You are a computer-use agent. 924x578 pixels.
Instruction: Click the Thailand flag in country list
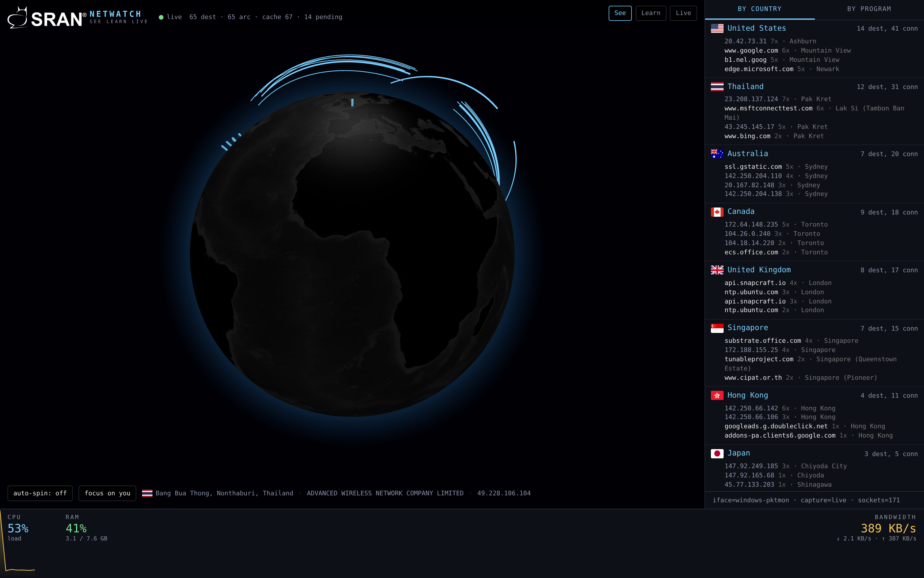[x=717, y=87]
